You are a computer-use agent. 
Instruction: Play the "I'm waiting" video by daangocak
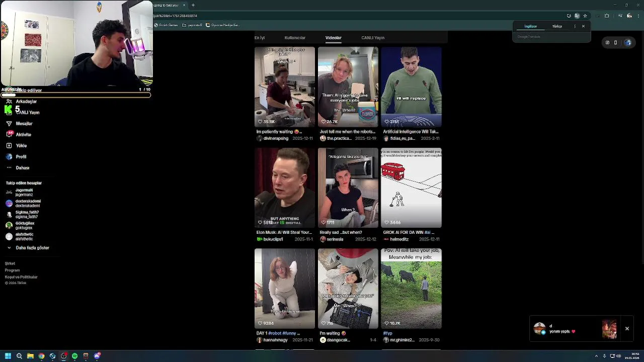348,289
